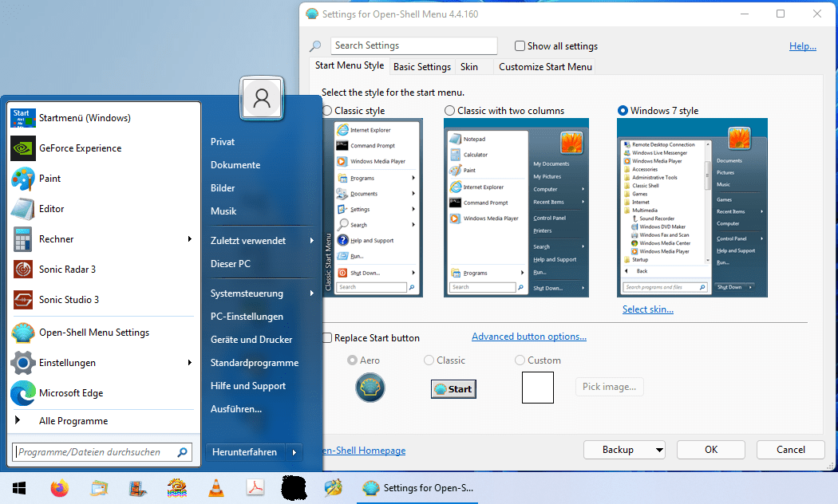
Task: Select the Settings for Open-Shell taskbar item
Action: [417, 488]
